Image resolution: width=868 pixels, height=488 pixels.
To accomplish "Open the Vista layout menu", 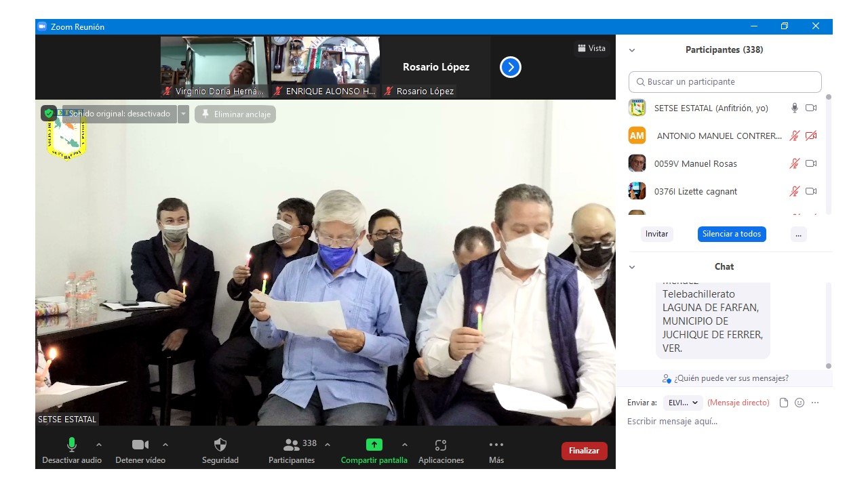I will click(591, 48).
